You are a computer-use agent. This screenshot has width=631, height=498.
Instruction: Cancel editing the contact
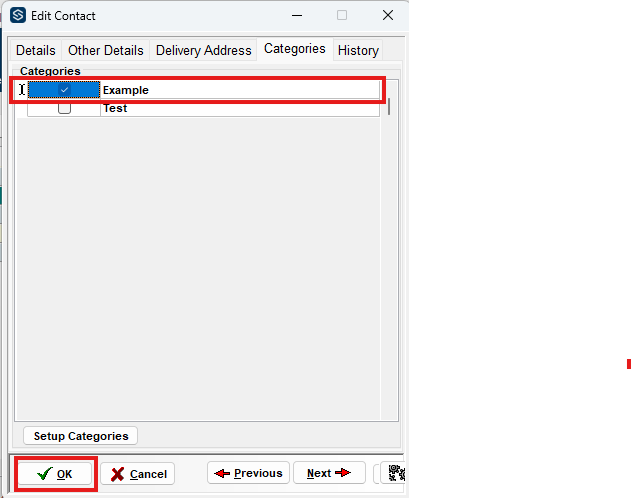point(138,474)
